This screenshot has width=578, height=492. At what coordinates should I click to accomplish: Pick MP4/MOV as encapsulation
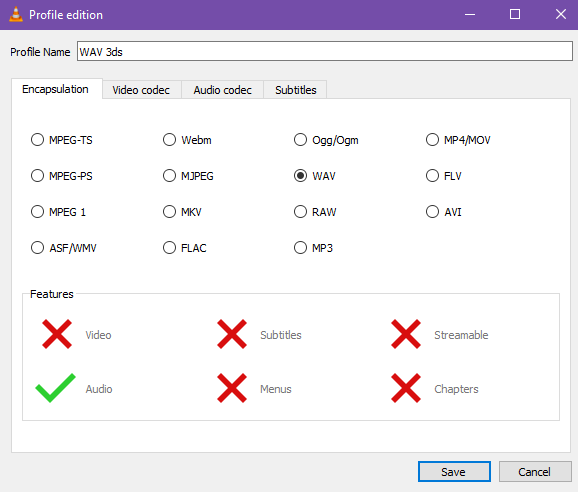pos(432,140)
